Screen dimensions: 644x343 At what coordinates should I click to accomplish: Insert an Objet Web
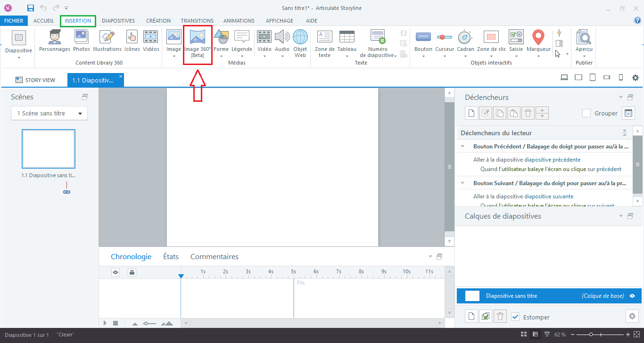point(300,43)
